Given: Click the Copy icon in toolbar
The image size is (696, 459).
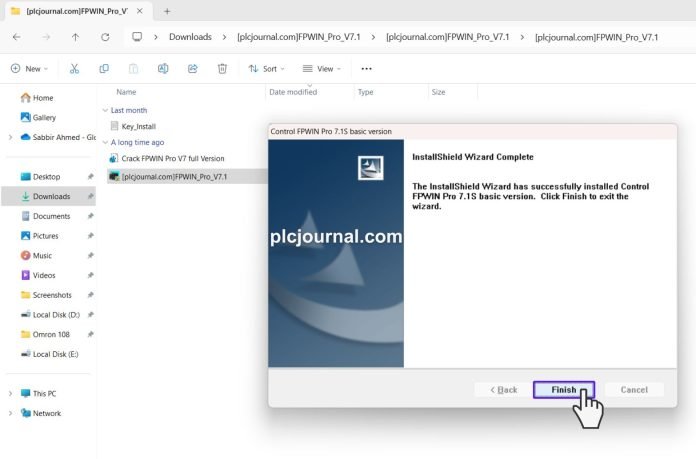Looking at the screenshot, I should tap(104, 69).
